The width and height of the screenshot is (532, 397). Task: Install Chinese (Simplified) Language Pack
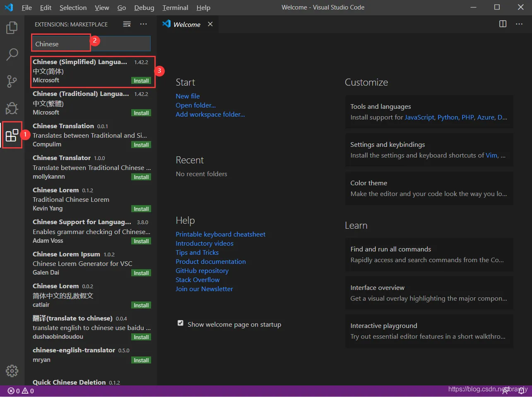[141, 81]
